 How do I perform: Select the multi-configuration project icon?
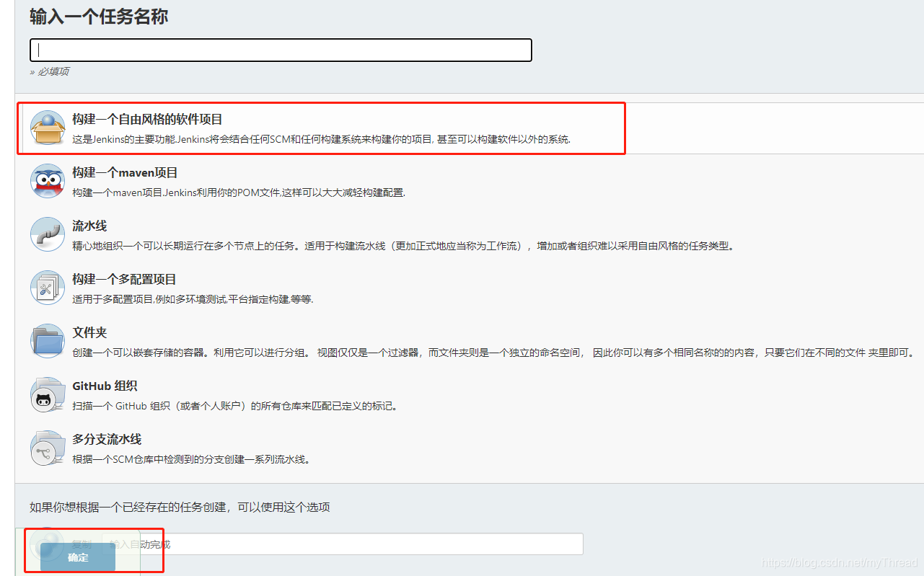click(48, 288)
